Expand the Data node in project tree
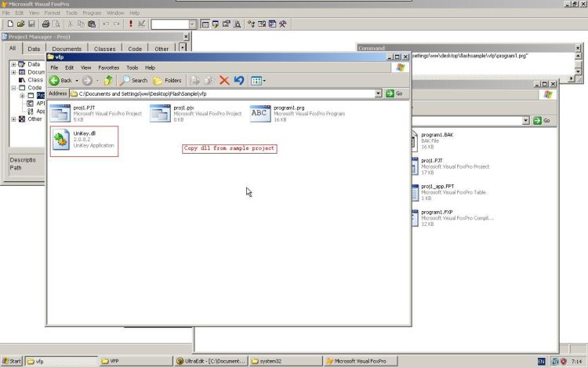Viewport: 588px width, 368px height. pyautogui.click(x=13, y=64)
